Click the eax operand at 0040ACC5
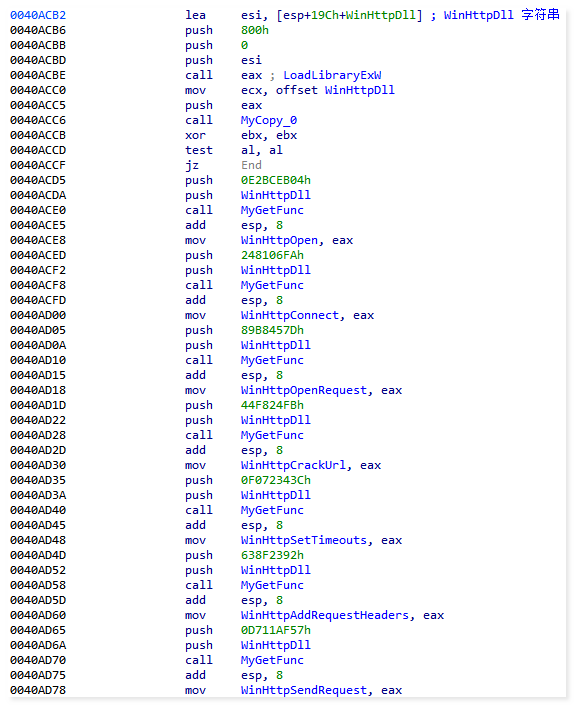Image resolution: width=574 pixels, height=705 pixels. click(x=251, y=105)
